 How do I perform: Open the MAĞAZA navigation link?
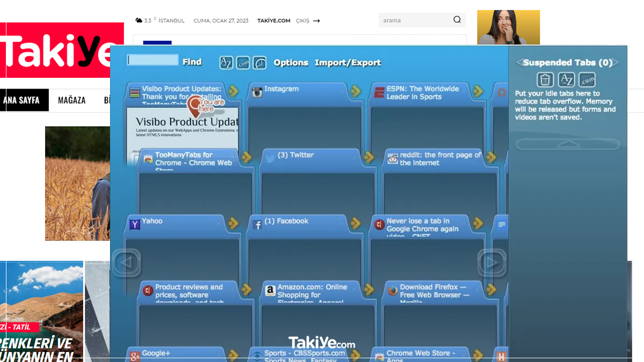tap(71, 100)
